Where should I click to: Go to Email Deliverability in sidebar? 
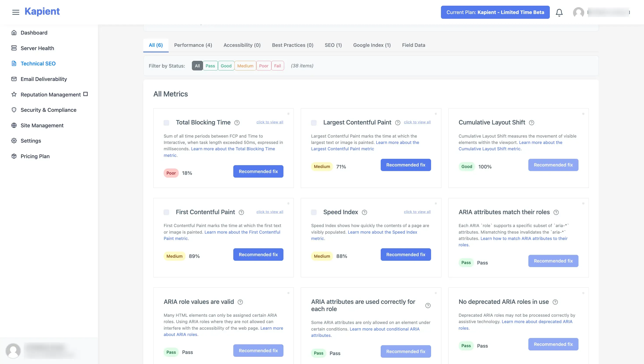tap(44, 79)
